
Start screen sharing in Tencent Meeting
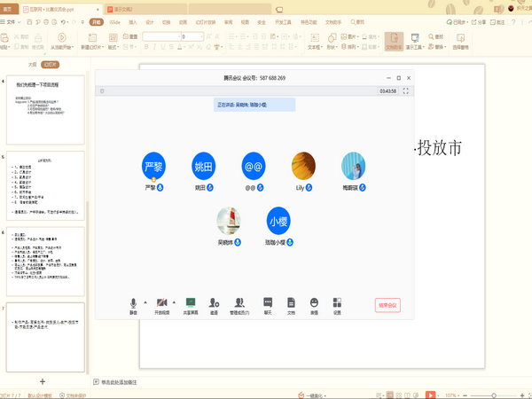click(191, 306)
